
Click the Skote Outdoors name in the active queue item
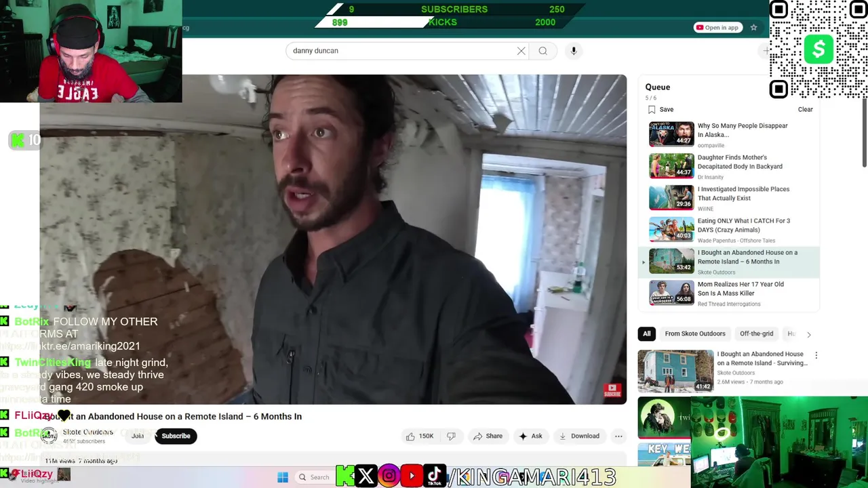pos(716,272)
